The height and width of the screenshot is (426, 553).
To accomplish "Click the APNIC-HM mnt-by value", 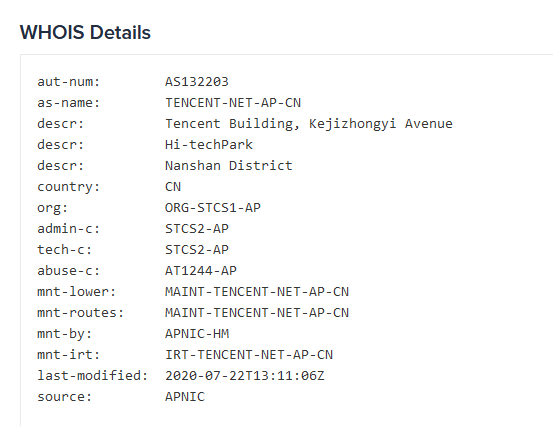I will (x=197, y=334).
